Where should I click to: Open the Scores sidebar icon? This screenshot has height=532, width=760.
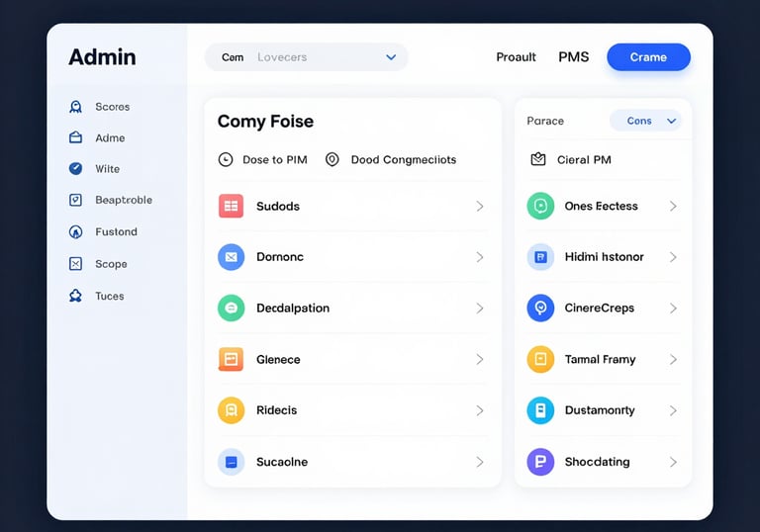point(75,107)
